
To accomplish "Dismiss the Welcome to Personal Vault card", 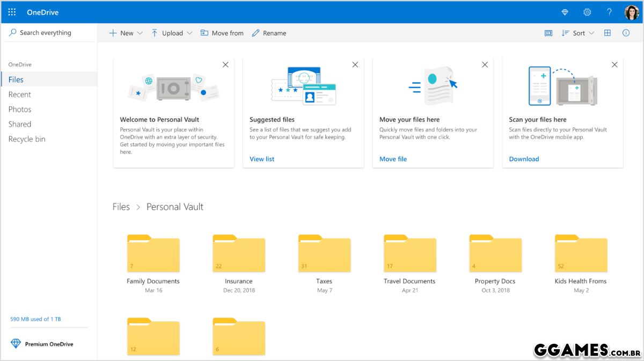I will [225, 65].
